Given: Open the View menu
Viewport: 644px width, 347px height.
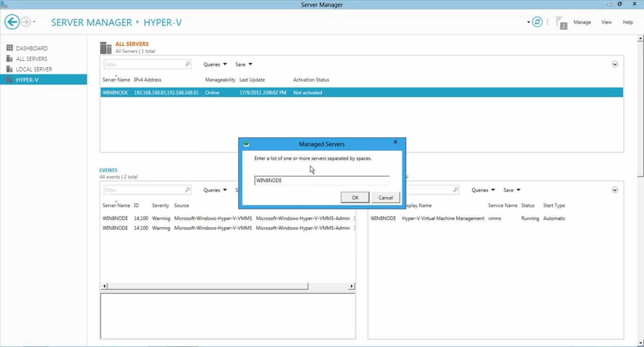Looking at the screenshot, I should tap(606, 22).
